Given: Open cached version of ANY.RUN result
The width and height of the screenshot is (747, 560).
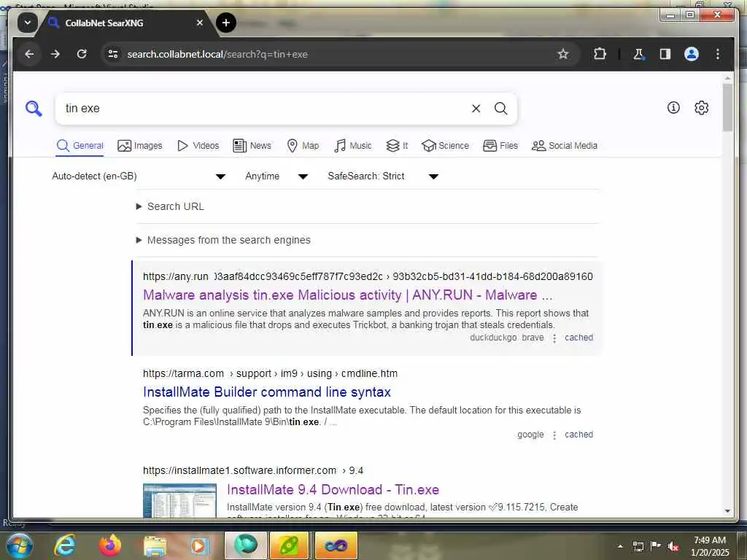Looking at the screenshot, I should click(578, 338).
